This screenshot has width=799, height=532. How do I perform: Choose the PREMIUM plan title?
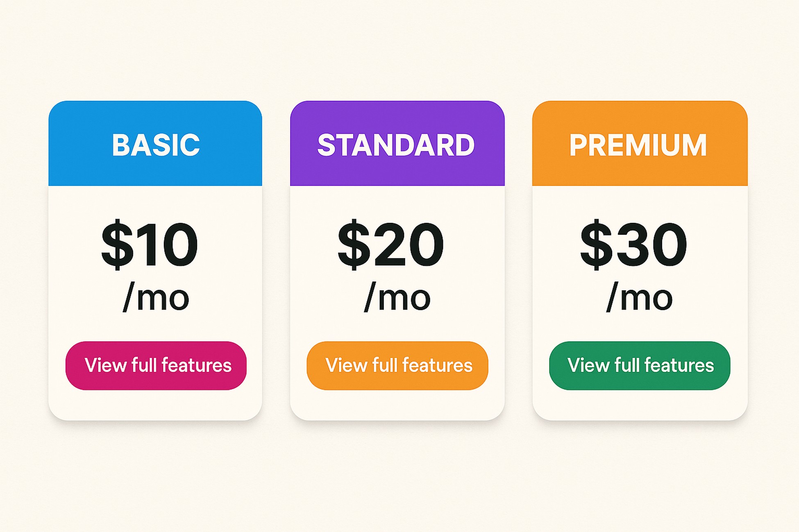[638, 145]
